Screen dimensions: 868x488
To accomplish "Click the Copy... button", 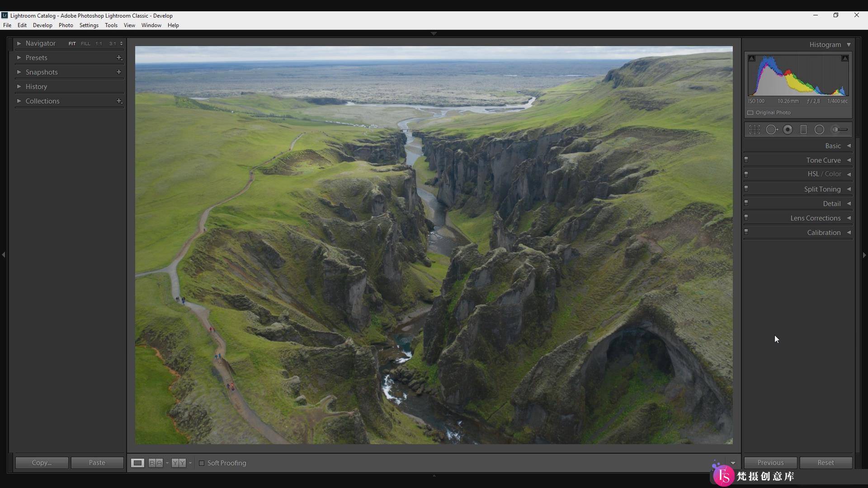I will [42, 463].
